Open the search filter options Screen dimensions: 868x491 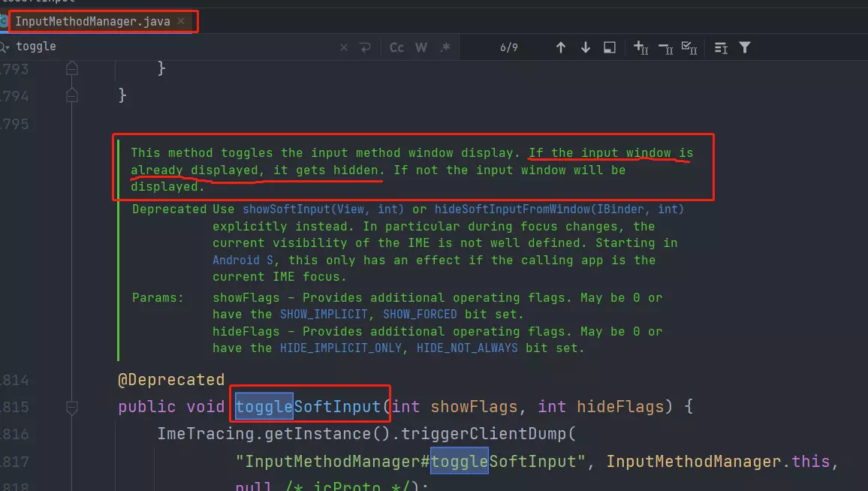point(744,47)
